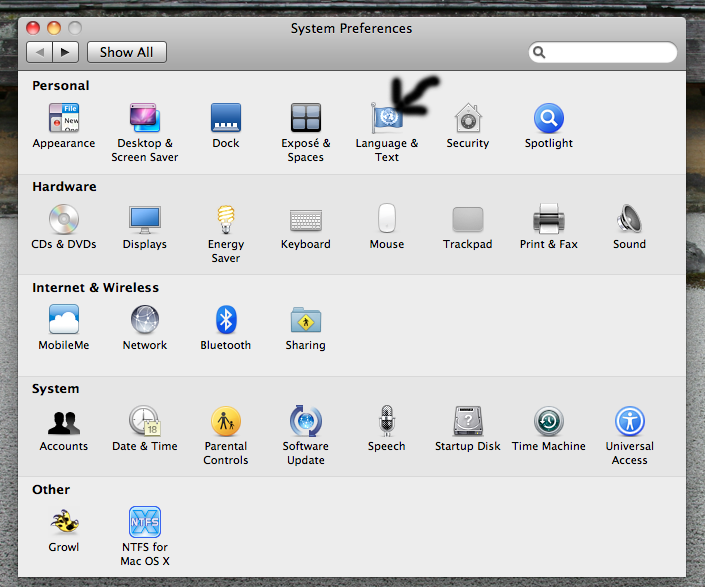Open CDs & DVDs preferences

pos(64,219)
